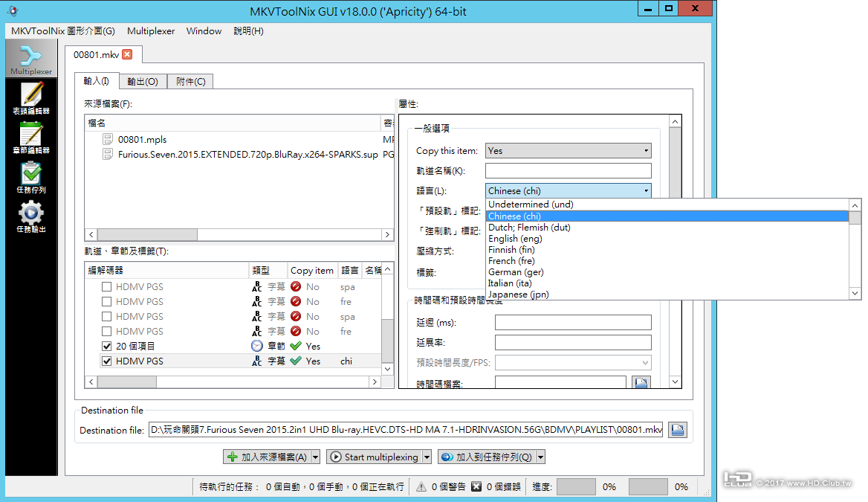The image size is (868, 502).
Task: Click the subtitle type icon in chi row
Action: tap(257, 361)
